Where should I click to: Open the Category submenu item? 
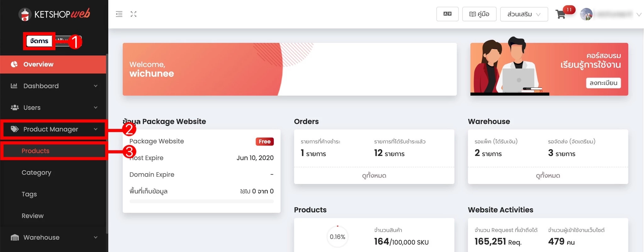(x=36, y=173)
